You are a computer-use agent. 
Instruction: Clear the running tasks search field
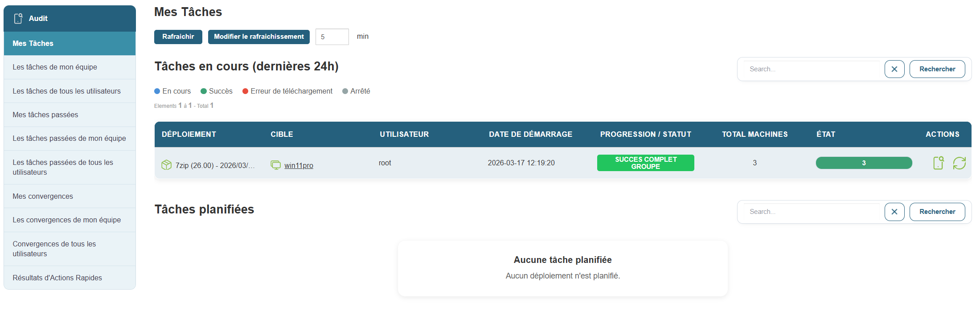point(894,69)
